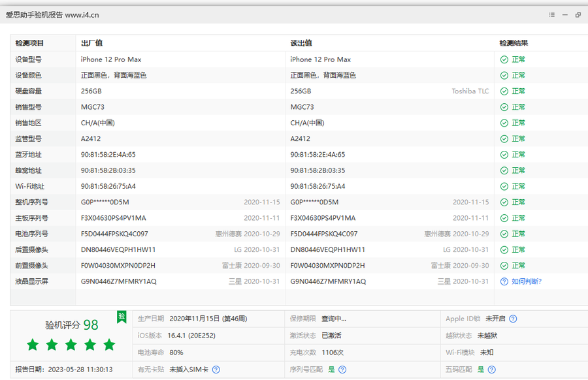Click the check icon in 整机序列号 row

[504, 202]
